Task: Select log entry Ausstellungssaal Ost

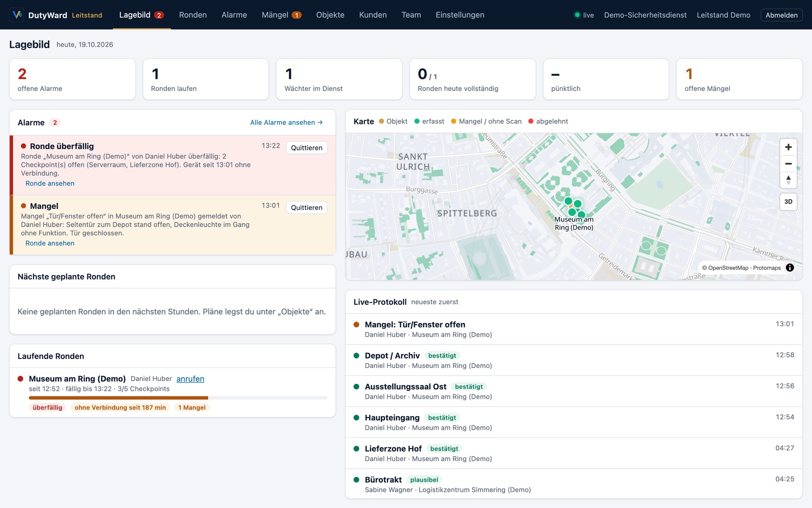Action: [x=574, y=391]
